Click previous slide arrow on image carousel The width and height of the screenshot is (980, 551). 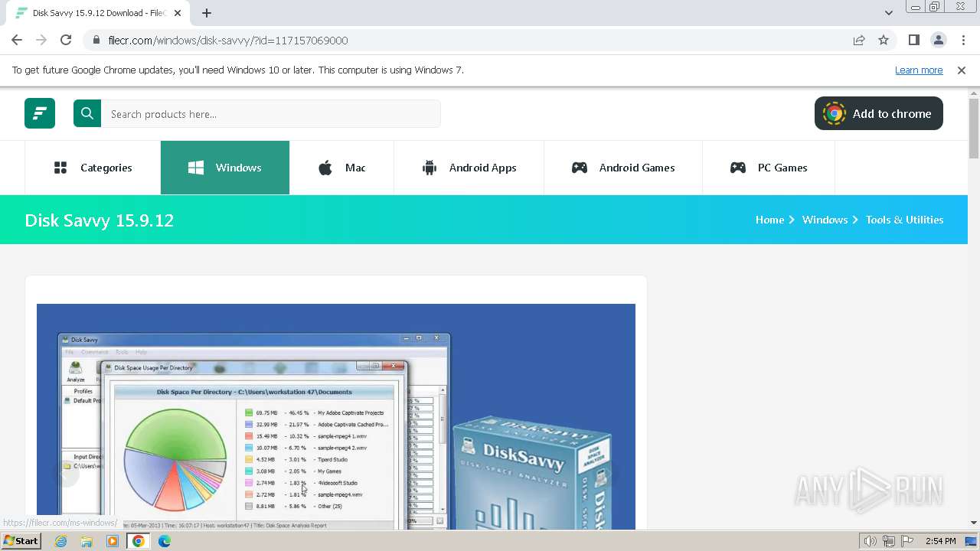click(67, 474)
